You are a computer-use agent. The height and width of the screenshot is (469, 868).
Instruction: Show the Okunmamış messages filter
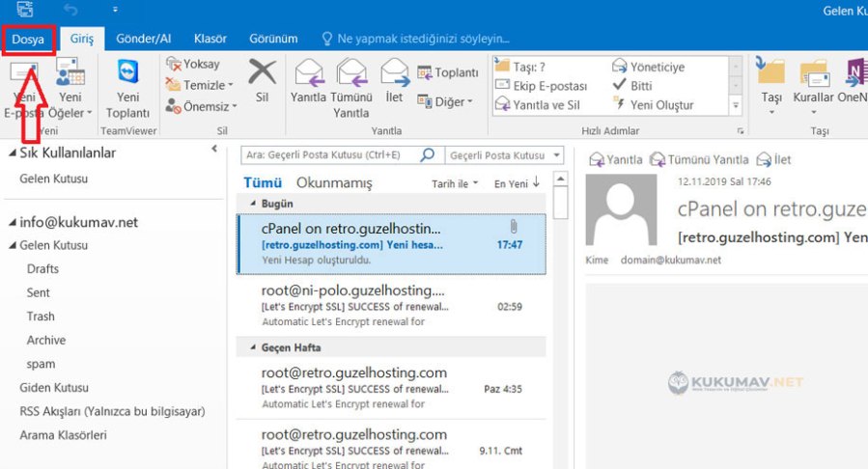tap(333, 183)
